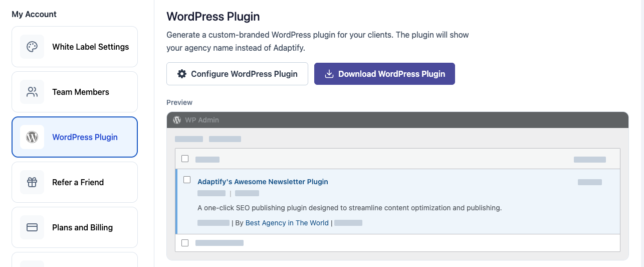Toggle the checkbox in the bottom table row
Screen dimensions: 644x267
(x=185, y=243)
